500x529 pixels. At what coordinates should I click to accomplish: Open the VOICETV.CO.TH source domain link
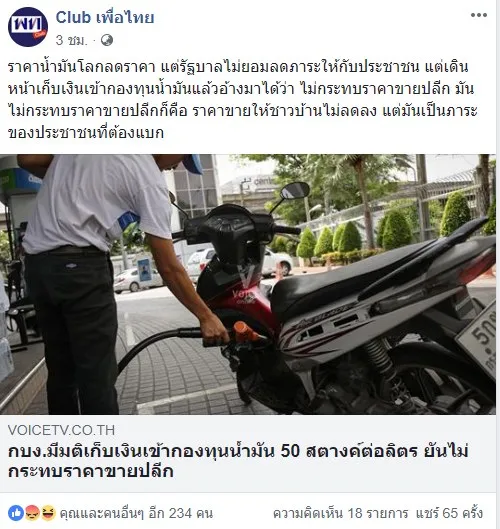(x=61, y=430)
